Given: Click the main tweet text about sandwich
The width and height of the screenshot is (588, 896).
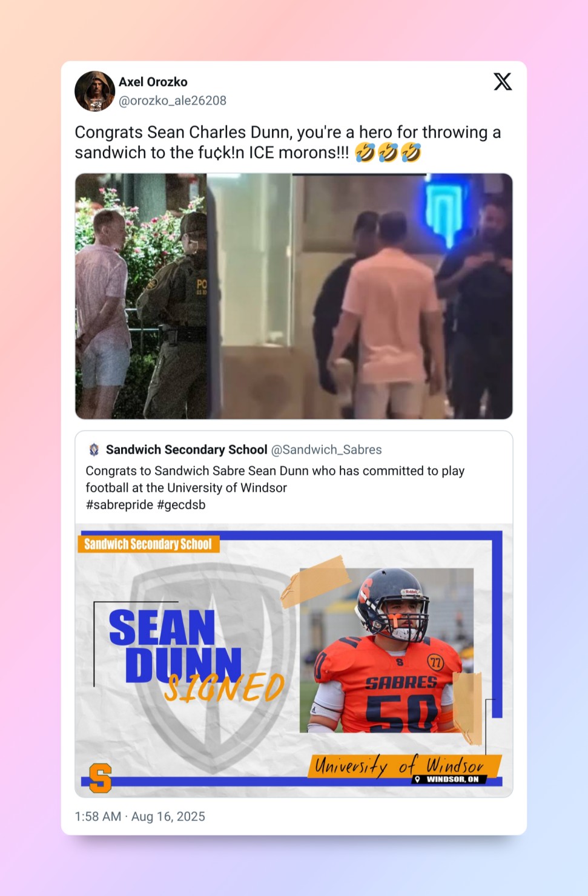Looking at the screenshot, I should (288, 142).
